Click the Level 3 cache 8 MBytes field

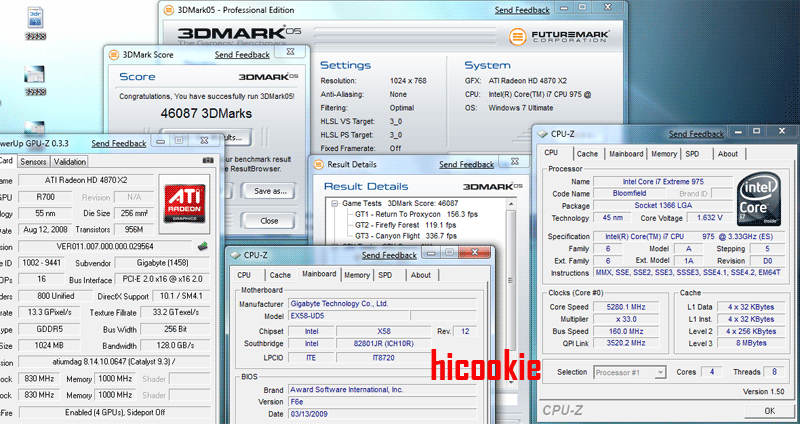coord(752,343)
